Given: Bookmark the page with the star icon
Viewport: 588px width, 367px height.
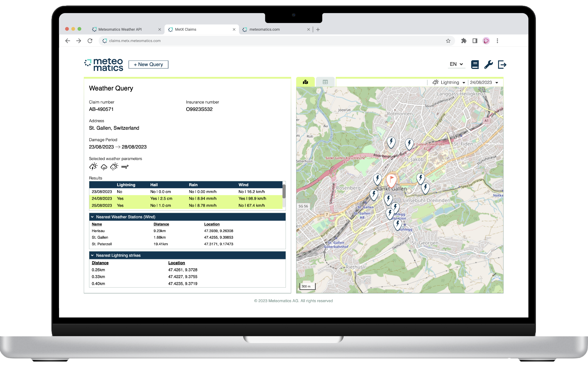Looking at the screenshot, I should click(448, 41).
